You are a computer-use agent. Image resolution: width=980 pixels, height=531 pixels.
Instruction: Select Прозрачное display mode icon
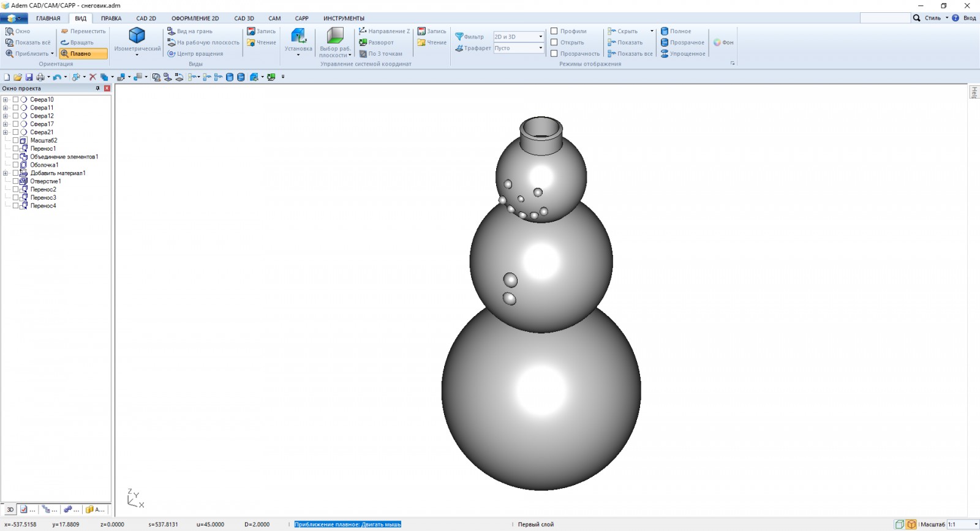click(x=665, y=42)
